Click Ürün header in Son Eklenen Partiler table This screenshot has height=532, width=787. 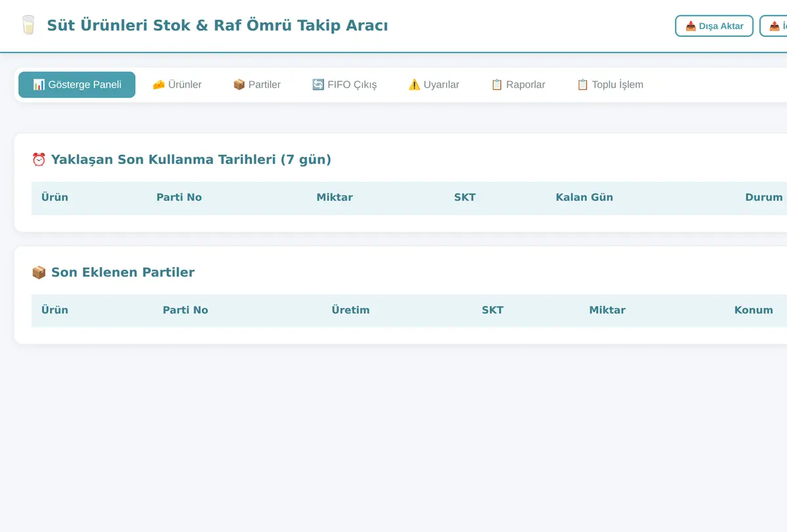tap(54, 310)
